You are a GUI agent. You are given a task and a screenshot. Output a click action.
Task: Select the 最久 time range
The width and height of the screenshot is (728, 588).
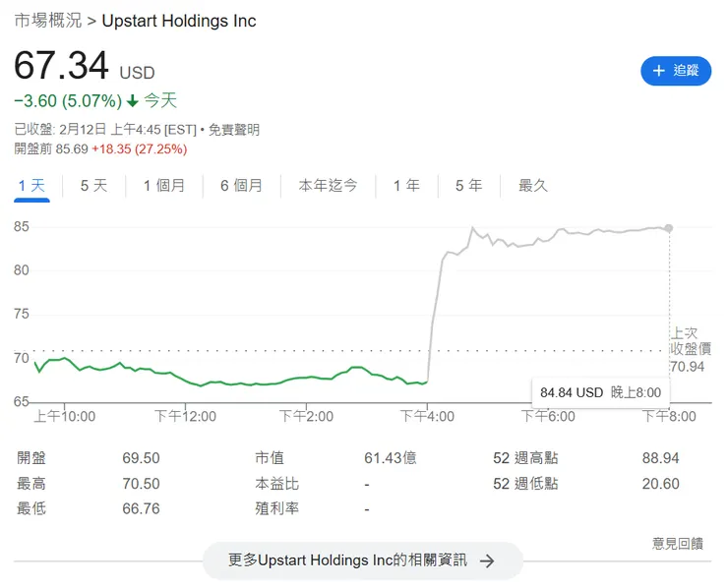tap(532, 186)
